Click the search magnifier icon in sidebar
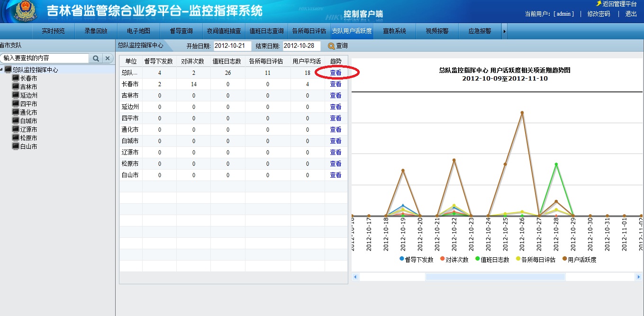This screenshot has width=644, height=316. click(96, 58)
